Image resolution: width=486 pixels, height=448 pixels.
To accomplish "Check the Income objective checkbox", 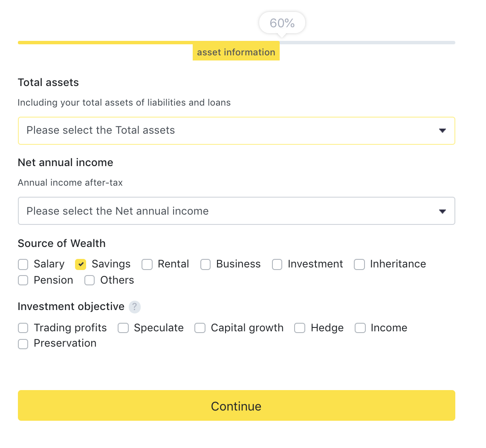I will click(360, 328).
